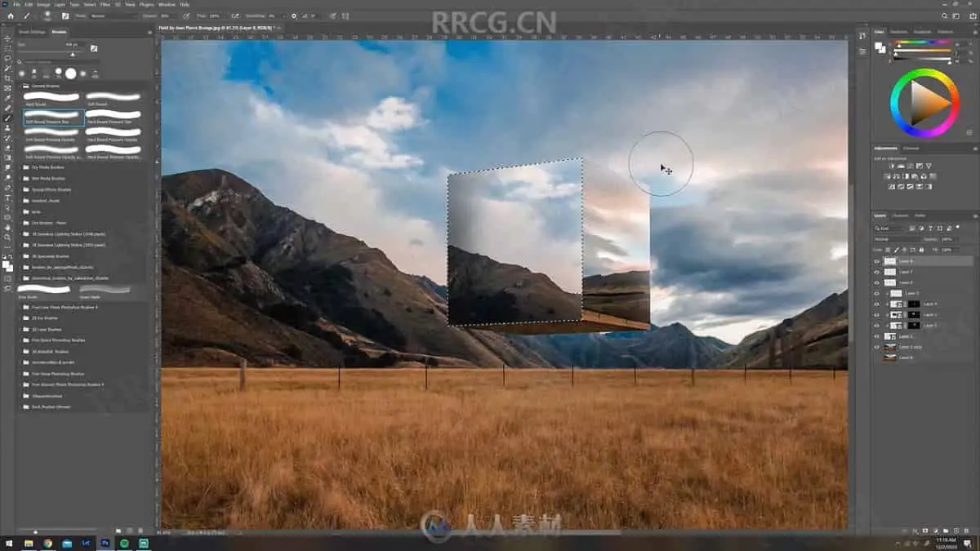The height and width of the screenshot is (551, 980).
Task: Open the workspace switcher icon
Action: click(957, 16)
